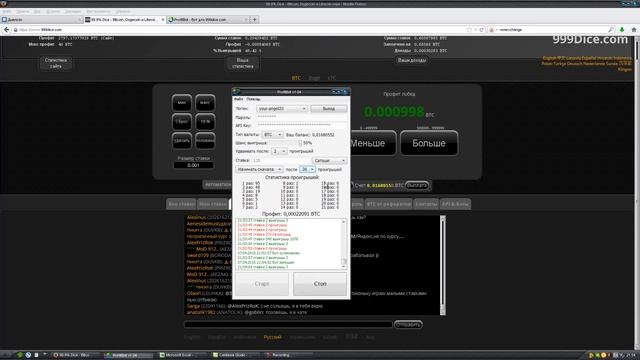Click the Удвоить bet button
640x360 pixels.
182,140
